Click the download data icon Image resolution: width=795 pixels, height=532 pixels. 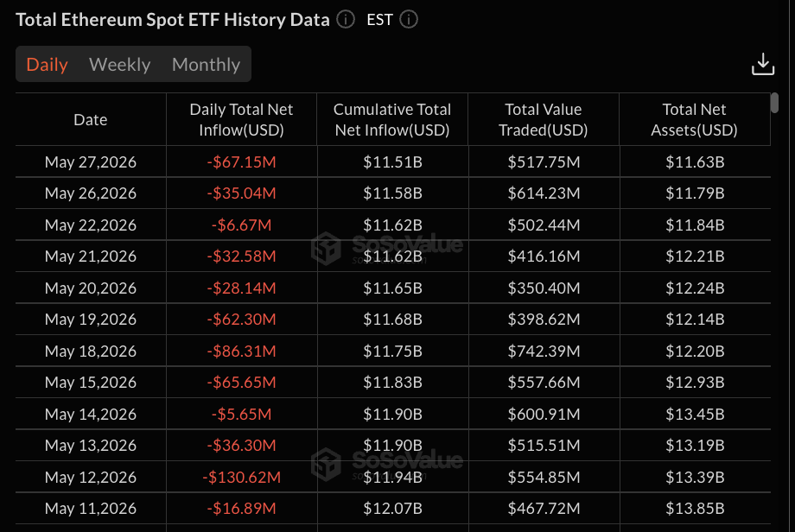(x=762, y=65)
